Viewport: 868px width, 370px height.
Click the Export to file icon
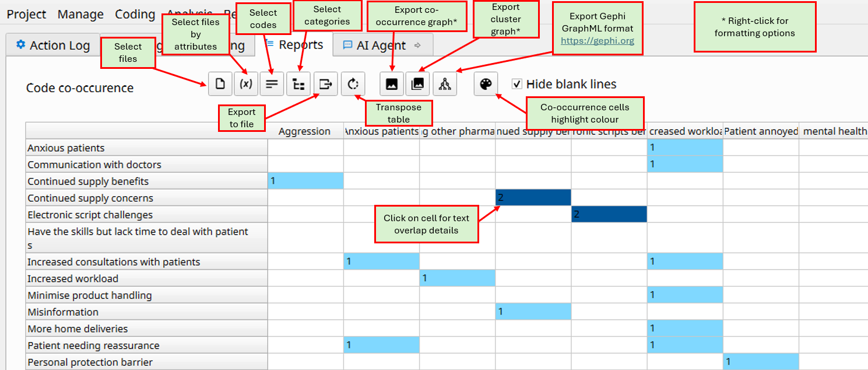(x=325, y=84)
